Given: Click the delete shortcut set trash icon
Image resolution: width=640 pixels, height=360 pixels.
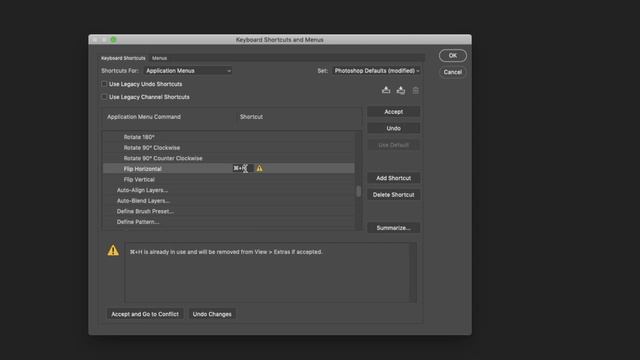Looking at the screenshot, I should coord(416,90).
